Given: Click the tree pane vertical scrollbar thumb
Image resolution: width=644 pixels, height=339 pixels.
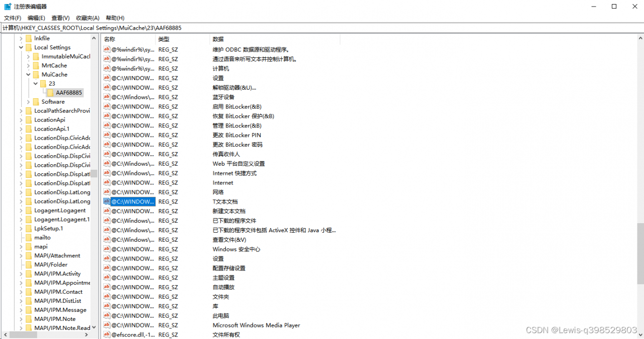Looking at the screenshot, I should [94, 173].
